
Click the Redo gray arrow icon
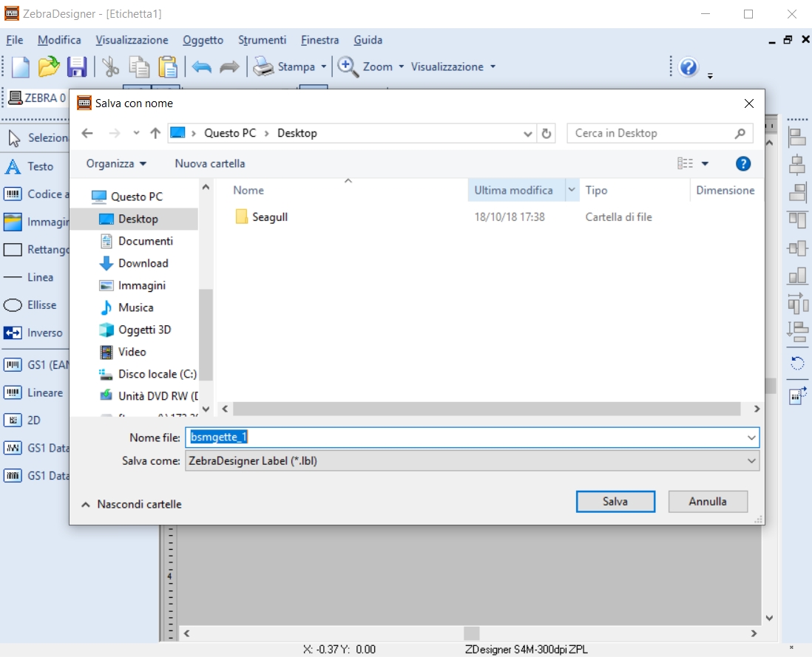click(x=229, y=67)
